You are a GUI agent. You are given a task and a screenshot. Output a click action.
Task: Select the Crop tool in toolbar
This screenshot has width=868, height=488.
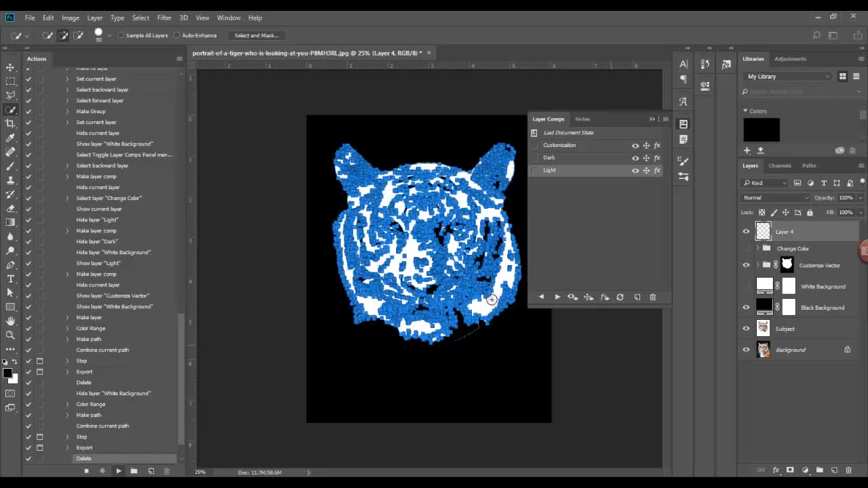(10, 123)
